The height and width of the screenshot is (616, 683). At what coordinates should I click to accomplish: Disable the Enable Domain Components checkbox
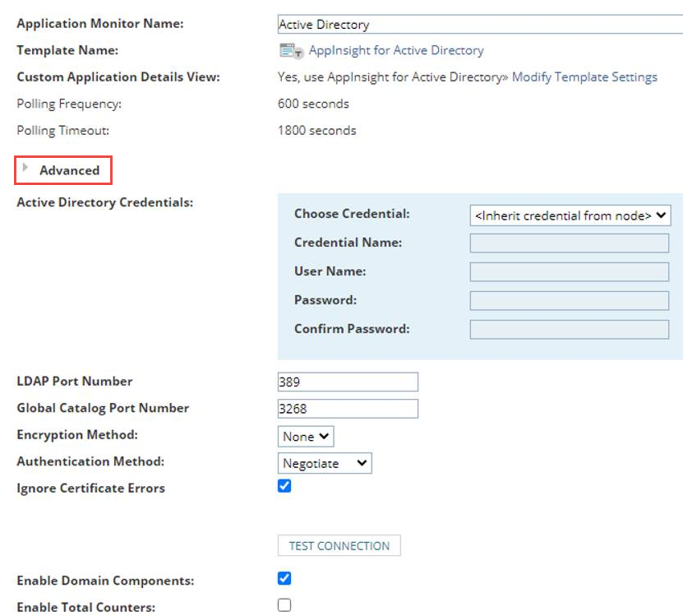click(x=284, y=579)
